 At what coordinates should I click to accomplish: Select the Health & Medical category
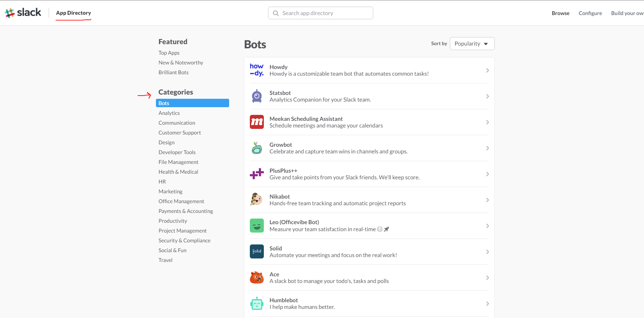point(178,172)
